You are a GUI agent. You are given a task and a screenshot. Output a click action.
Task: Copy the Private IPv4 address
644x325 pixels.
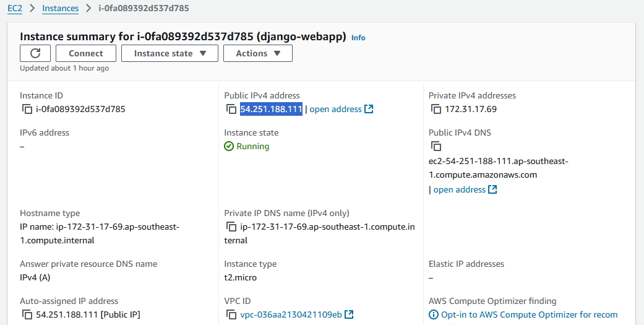click(436, 110)
